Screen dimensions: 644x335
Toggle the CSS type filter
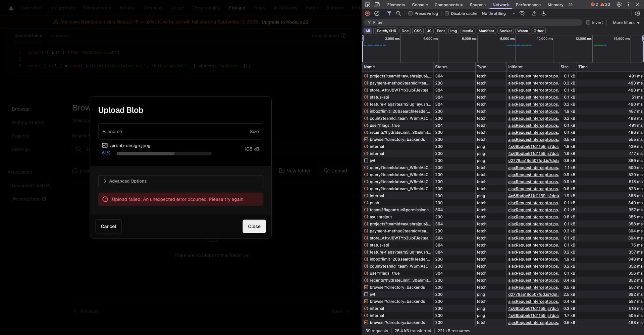[418, 31]
